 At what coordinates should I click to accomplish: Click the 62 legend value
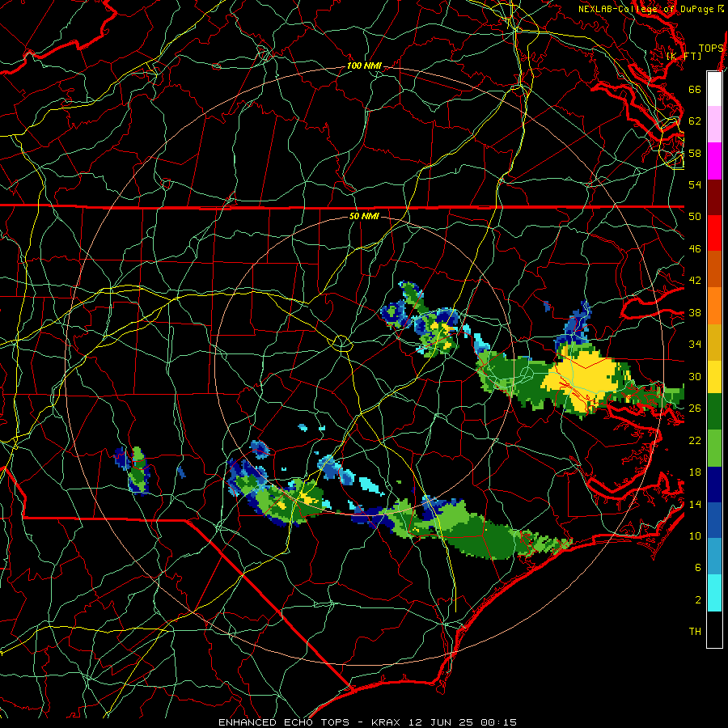[x=695, y=121]
